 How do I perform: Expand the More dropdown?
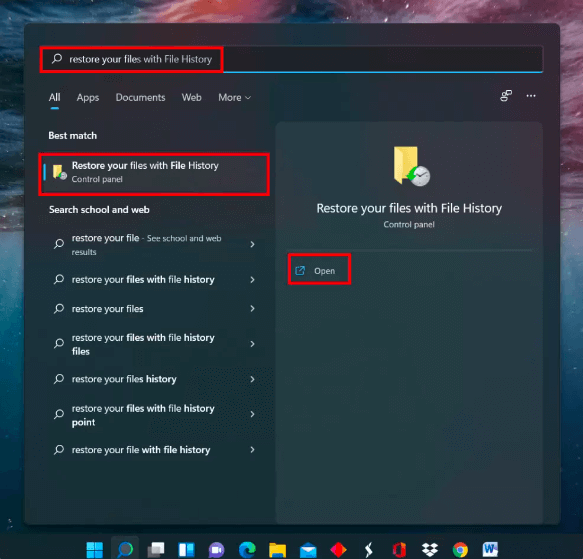tap(234, 97)
